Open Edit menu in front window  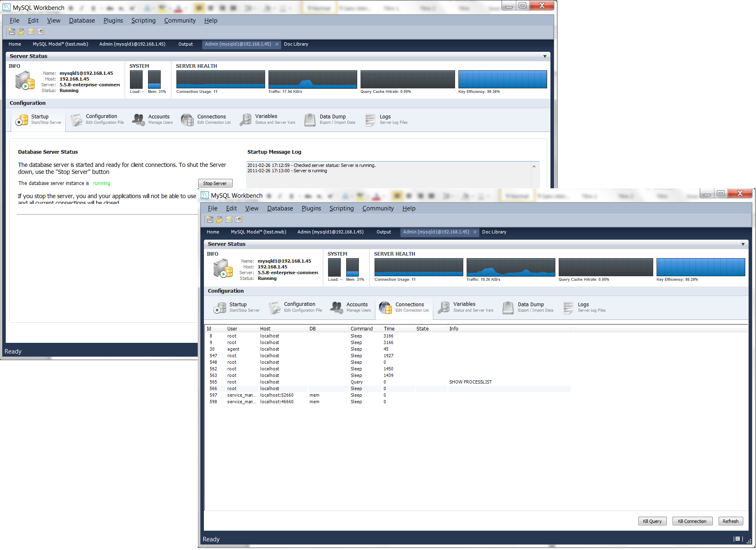coord(231,208)
